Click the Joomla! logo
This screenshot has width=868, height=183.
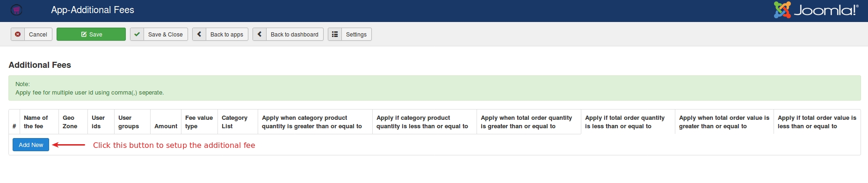point(816,10)
